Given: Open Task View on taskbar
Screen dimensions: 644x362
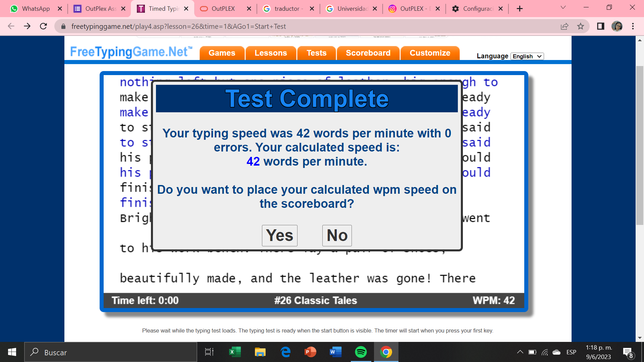Looking at the screenshot, I should click(209, 352).
